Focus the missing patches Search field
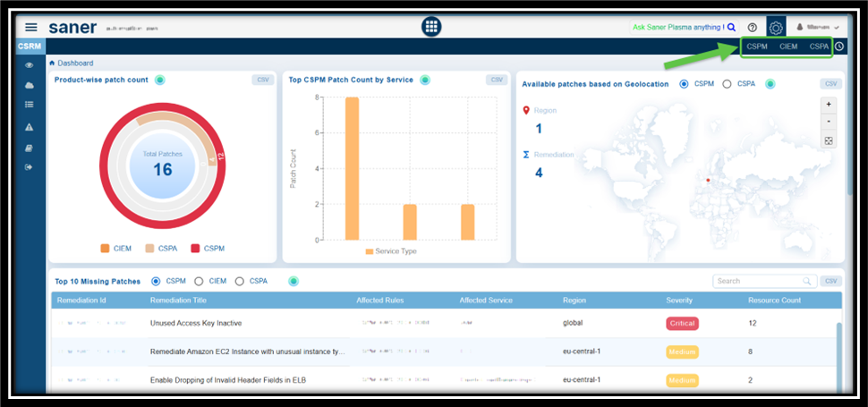This screenshot has width=868, height=407. [764, 281]
